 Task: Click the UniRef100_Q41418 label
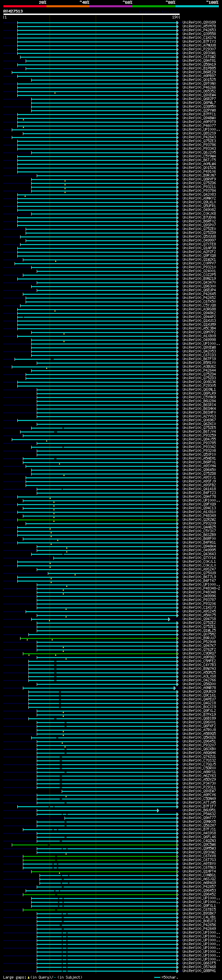199,489
